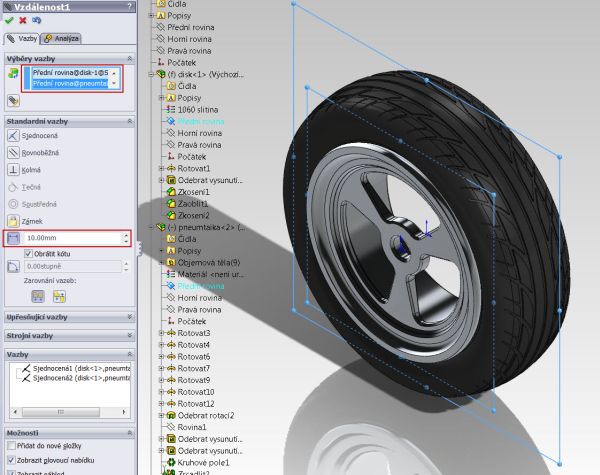Select the Zámek lock mate icon

(14, 221)
